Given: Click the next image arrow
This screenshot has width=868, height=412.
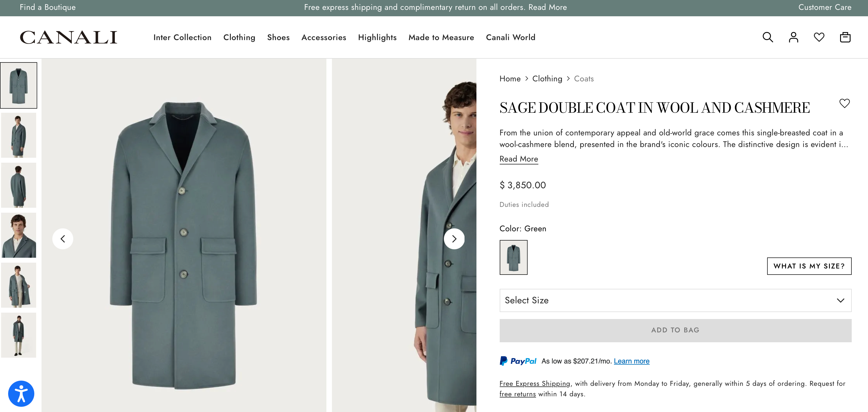Looking at the screenshot, I should (x=454, y=239).
